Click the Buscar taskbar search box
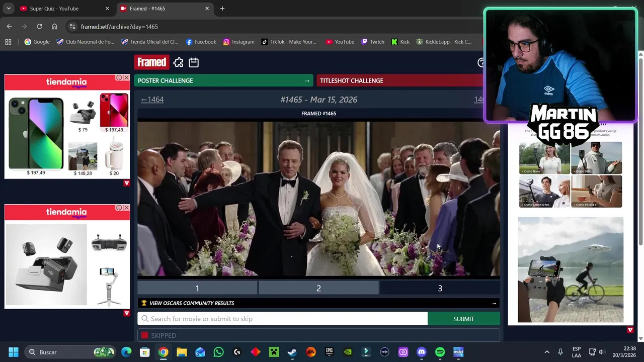This screenshot has height=362, width=644. (70, 352)
